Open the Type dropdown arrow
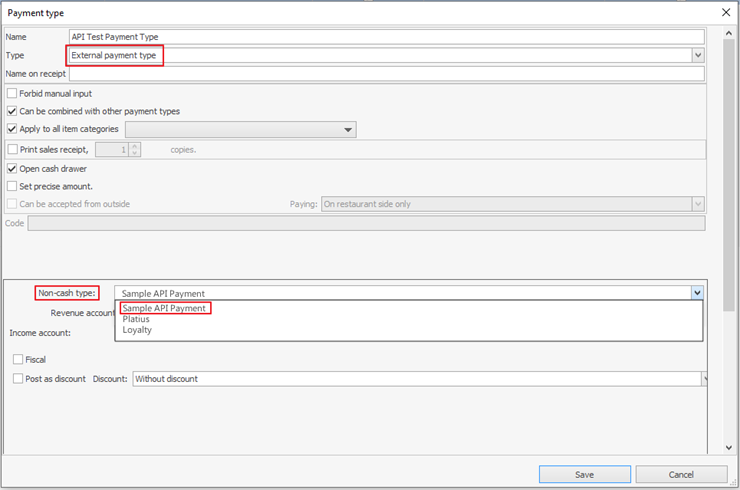Viewport: 740px width, 490px height. pos(697,56)
